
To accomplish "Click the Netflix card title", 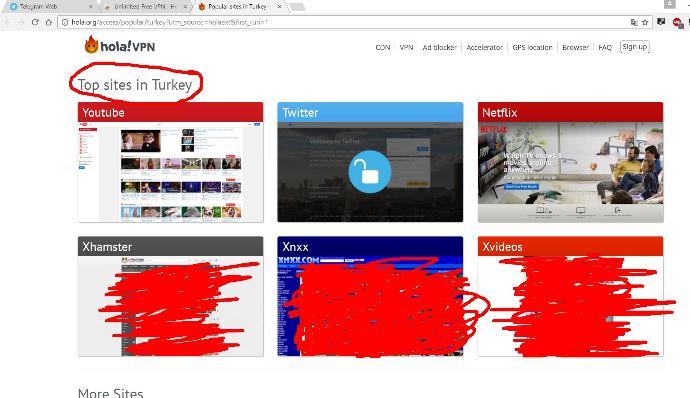I will tap(499, 113).
